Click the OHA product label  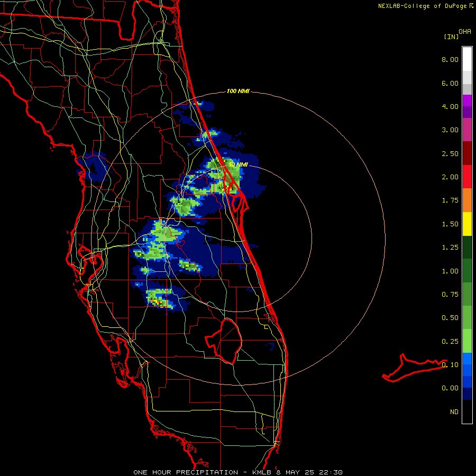[x=465, y=32]
